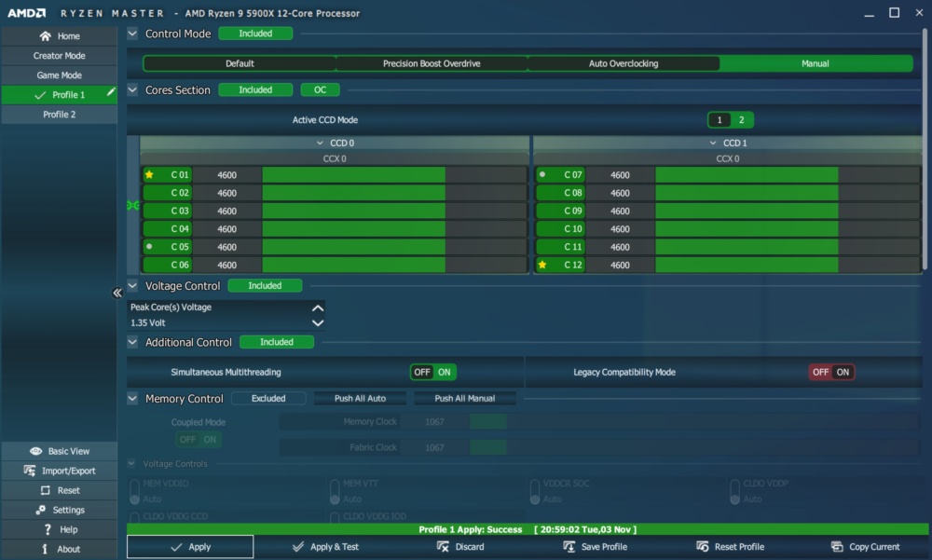932x560 pixels.
Task: Click the dot marker on core C 05
Action: tap(149, 246)
